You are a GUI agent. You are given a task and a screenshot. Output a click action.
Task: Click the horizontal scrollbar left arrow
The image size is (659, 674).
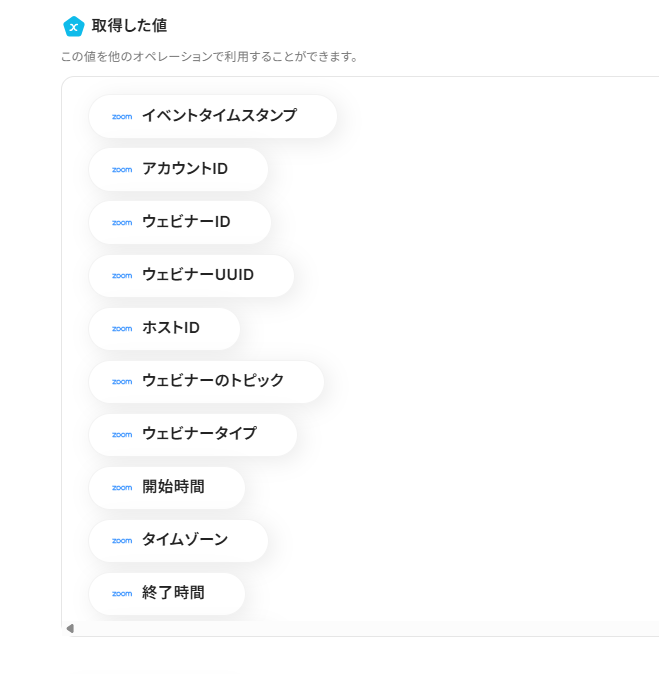70,628
